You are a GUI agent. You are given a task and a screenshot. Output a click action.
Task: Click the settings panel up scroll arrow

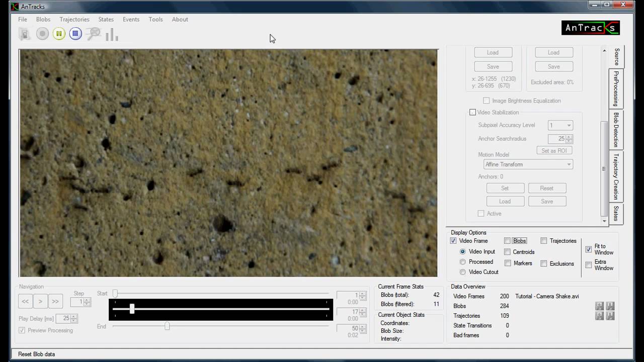[x=605, y=50]
